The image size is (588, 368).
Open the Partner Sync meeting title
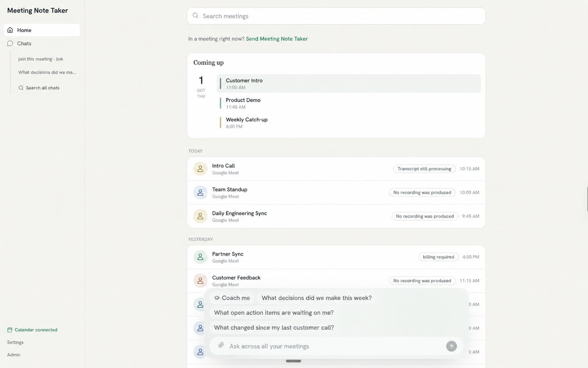coord(228,254)
